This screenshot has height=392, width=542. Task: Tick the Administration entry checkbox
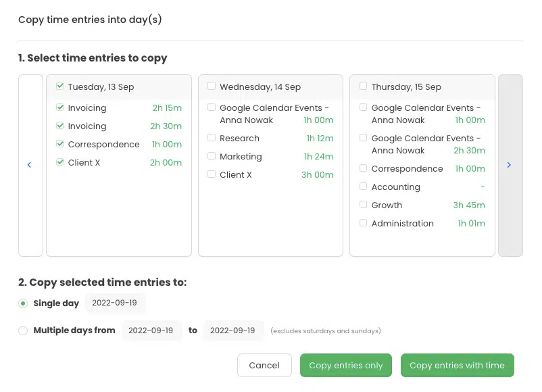(364, 223)
